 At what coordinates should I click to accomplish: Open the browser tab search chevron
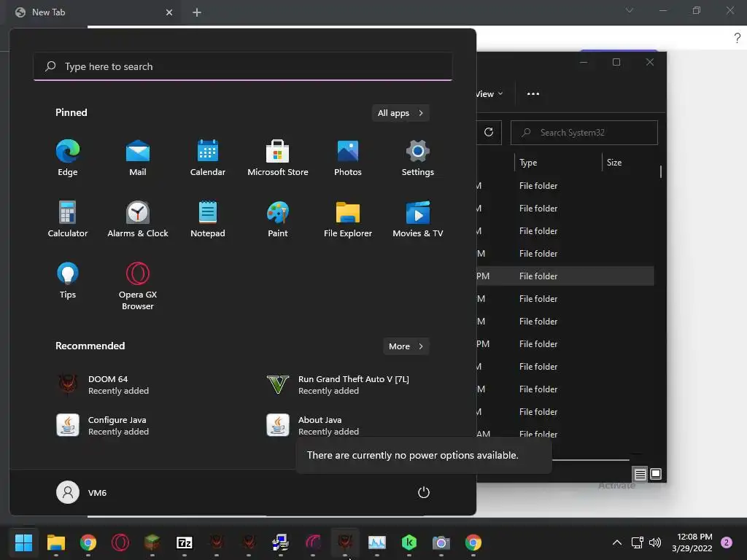(630, 10)
